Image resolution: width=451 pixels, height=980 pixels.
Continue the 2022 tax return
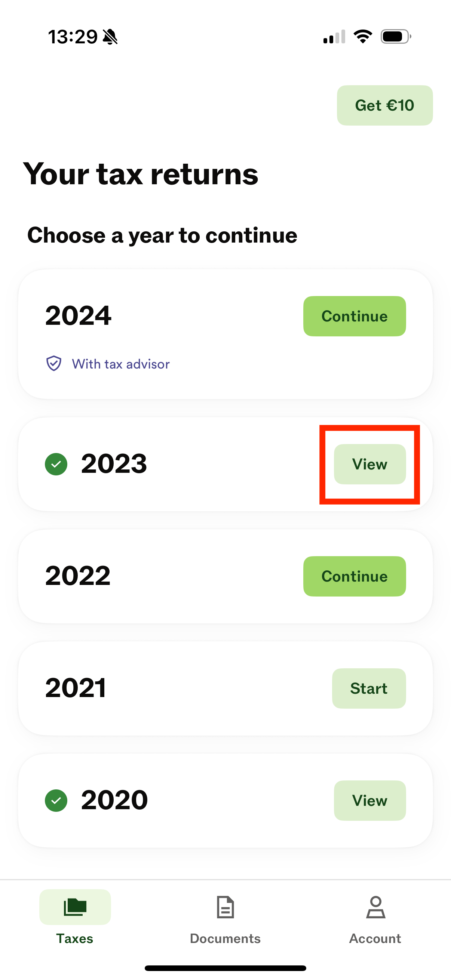(x=354, y=576)
